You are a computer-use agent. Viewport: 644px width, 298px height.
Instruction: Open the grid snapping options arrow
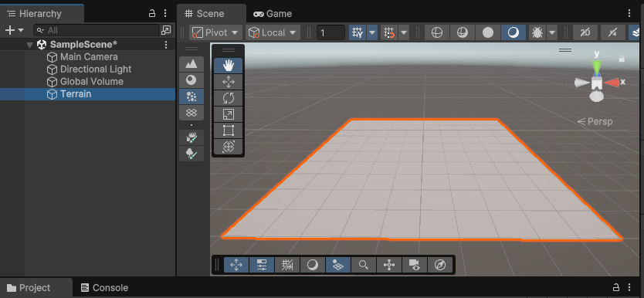coord(404,32)
